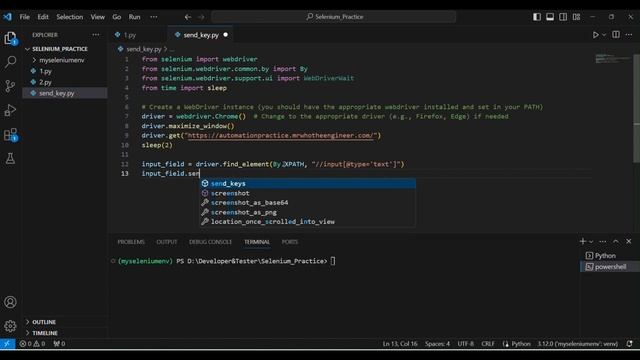
Task: Maximize the panel with the up chevron
Action: click(x=616, y=242)
